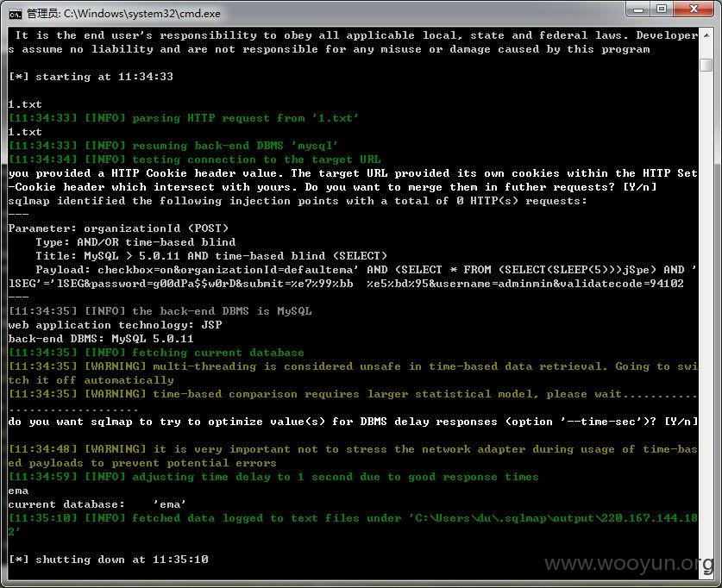The width and height of the screenshot is (722, 588).
Task: Click 'back-end DBMS: MySQL 5.0.11' line
Action: coord(101,339)
